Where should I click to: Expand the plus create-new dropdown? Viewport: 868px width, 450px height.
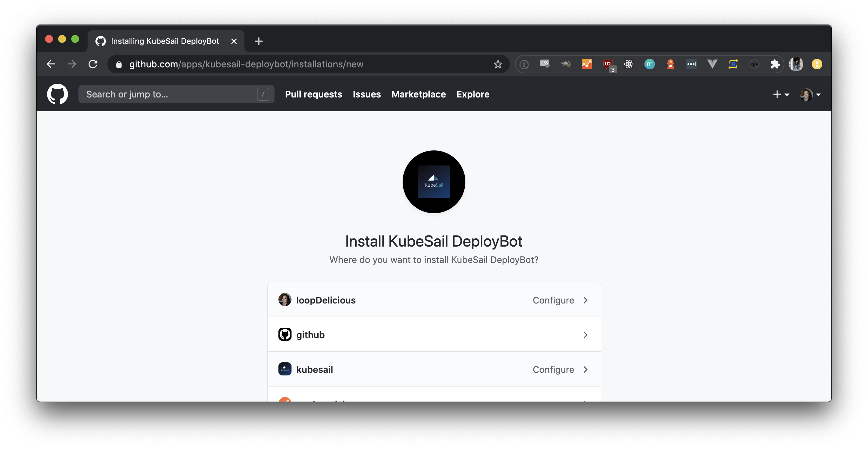[x=781, y=95]
